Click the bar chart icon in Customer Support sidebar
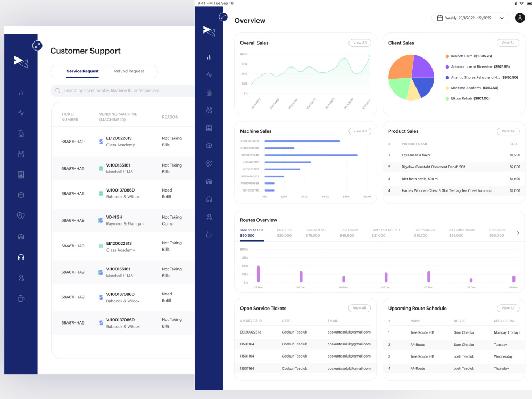532x399 pixels. [21, 92]
